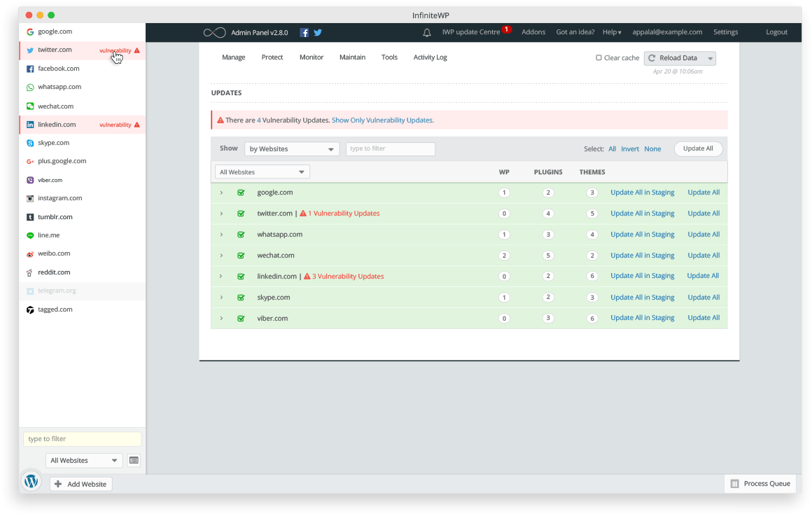Click Show Only Vulnerability Updates link
The width and height of the screenshot is (812, 516).
coord(383,120)
